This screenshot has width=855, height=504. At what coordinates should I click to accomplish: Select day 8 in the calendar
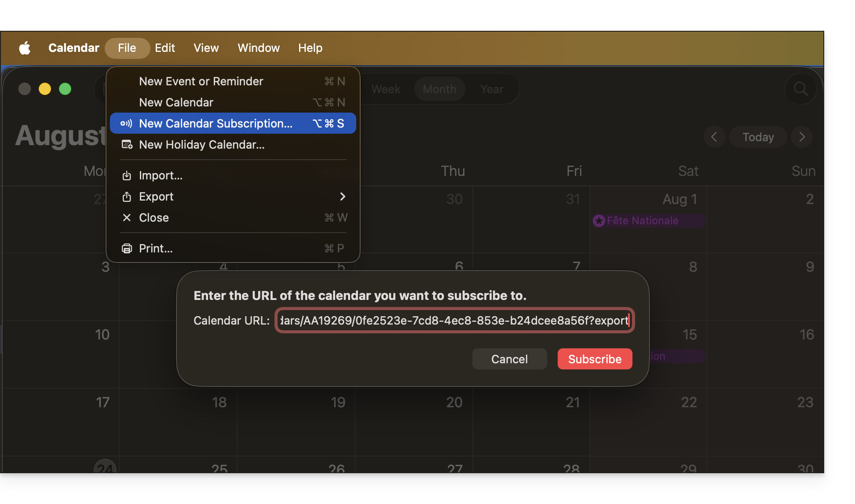coord(693,267)
